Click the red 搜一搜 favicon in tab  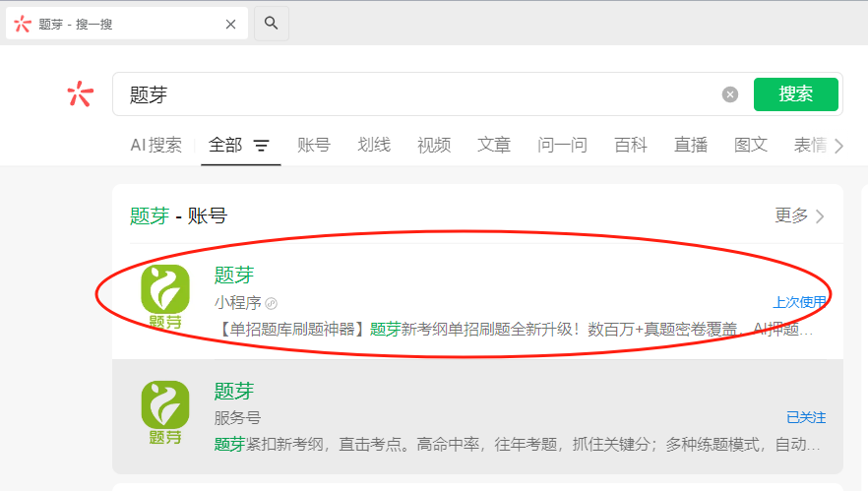[22, 24]
